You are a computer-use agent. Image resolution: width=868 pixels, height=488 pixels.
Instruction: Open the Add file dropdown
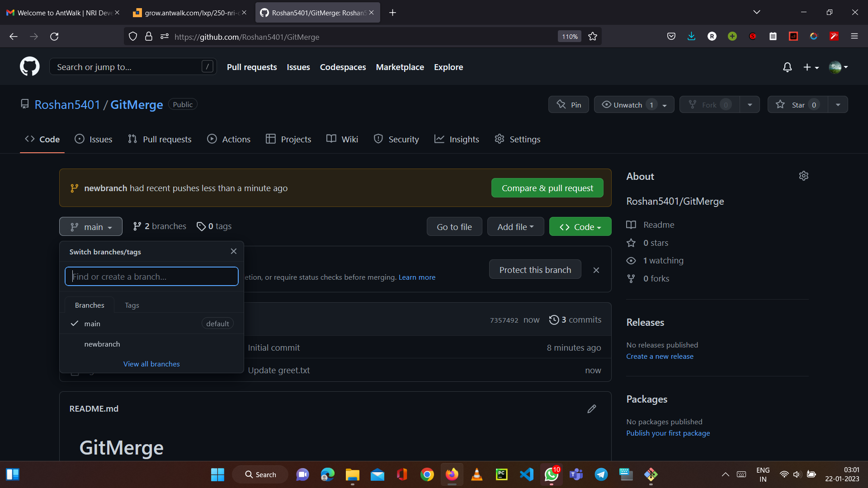pos(515,226)
